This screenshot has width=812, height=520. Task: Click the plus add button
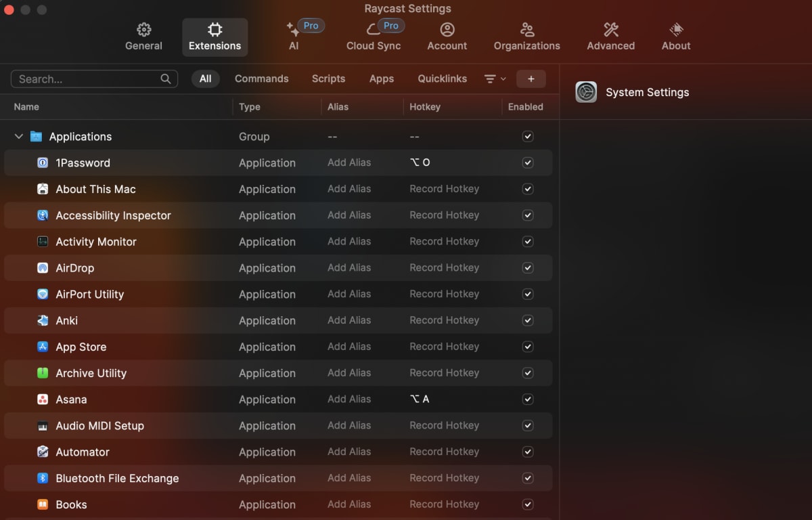click(x=531, y=79)
